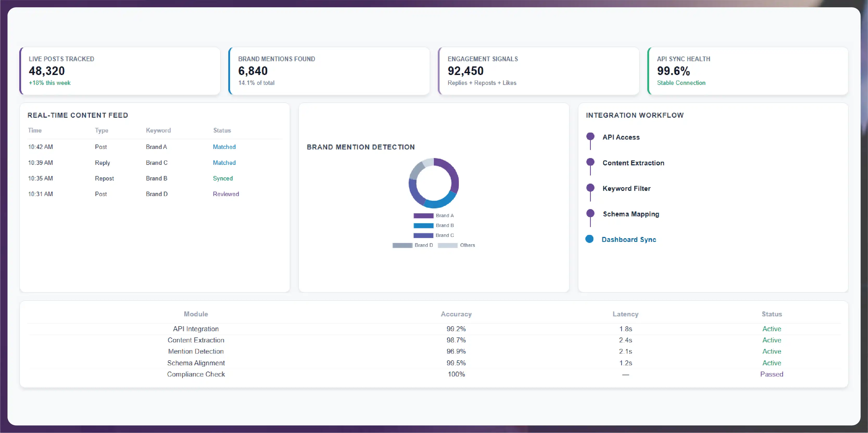The height and width of the screenshot is (433, 868).
Task: Click the Content Extraction workflow step dot
Action: tap(590, 162)
